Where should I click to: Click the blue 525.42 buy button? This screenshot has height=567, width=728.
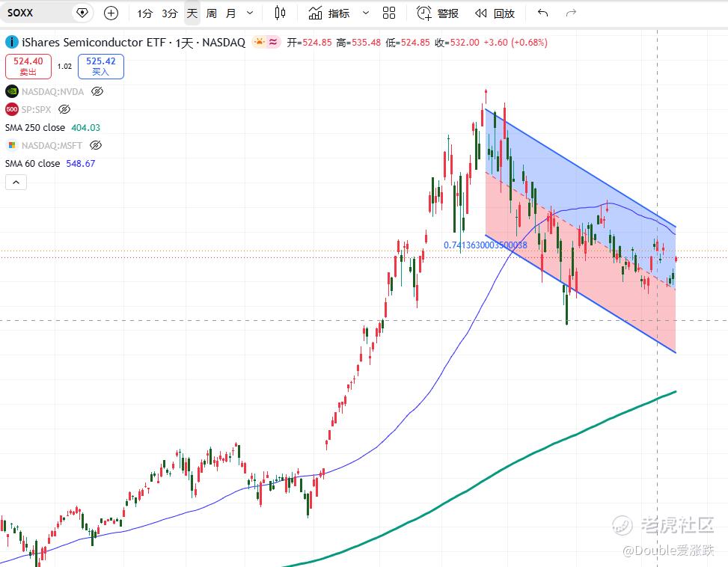click(101, 67)
